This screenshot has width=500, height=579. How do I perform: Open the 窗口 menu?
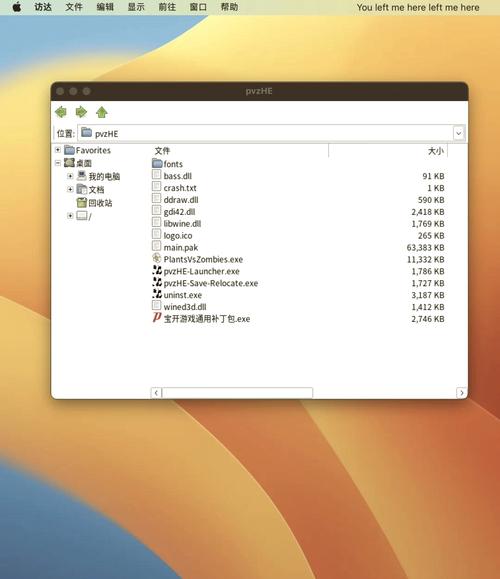click(x=198, y=7)
